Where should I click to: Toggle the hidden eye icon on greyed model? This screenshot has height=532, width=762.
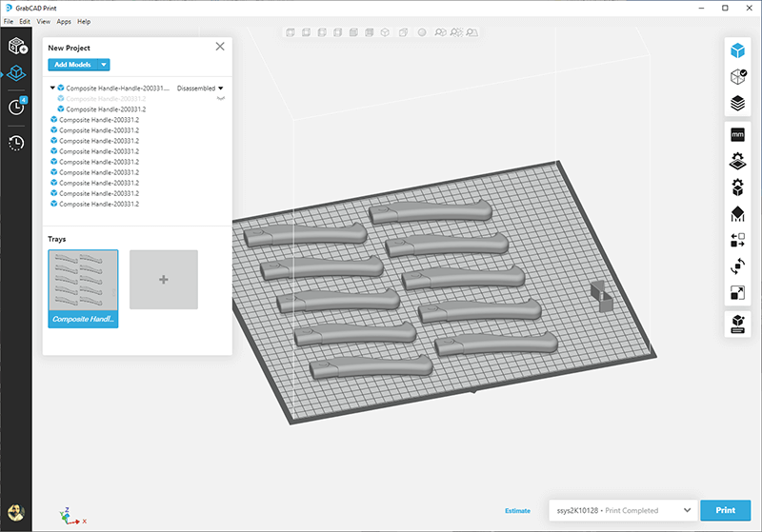(x=221, y=98)
